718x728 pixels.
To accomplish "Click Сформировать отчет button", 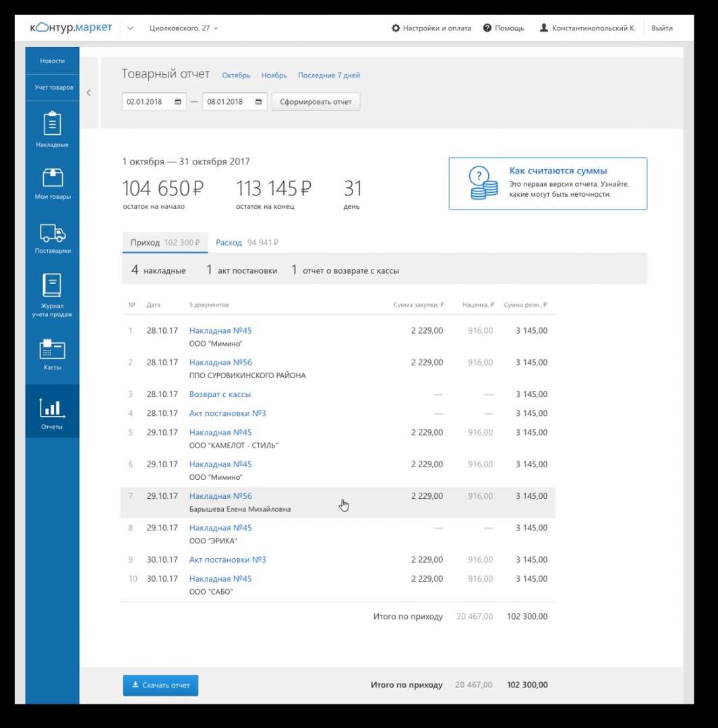I will point(316,102).
